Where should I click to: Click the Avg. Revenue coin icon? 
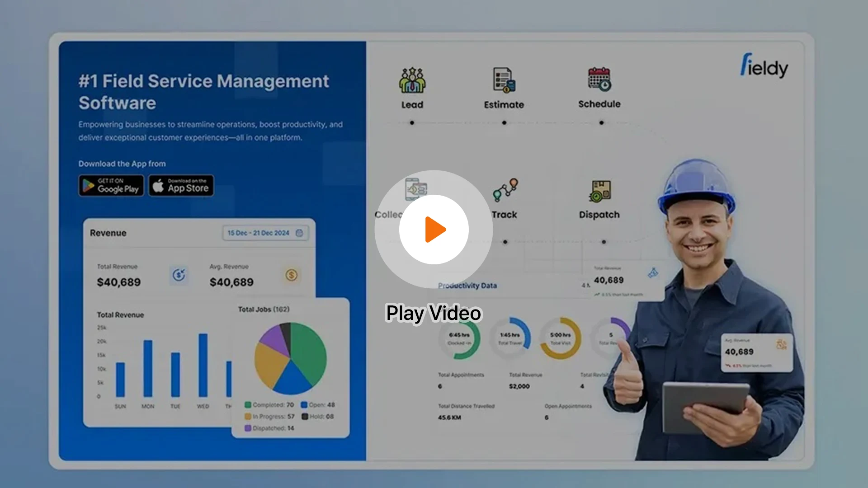(x=292, y=275)
